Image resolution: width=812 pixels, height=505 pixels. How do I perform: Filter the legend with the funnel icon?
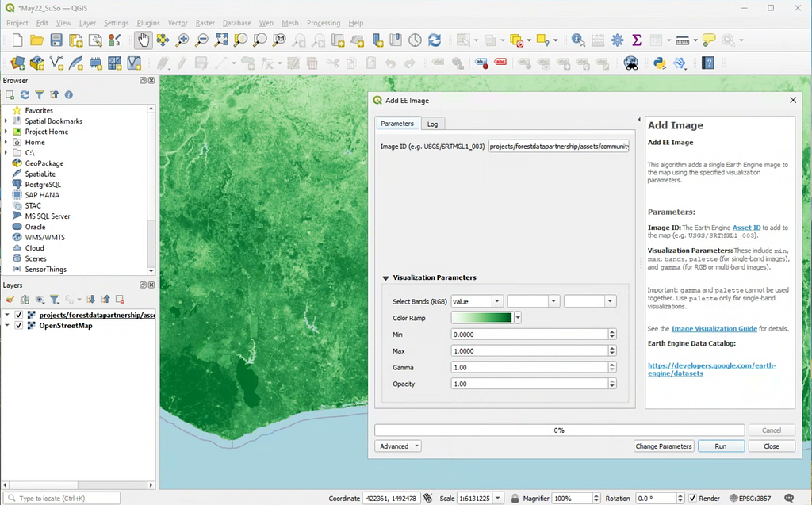pos(54,300)
